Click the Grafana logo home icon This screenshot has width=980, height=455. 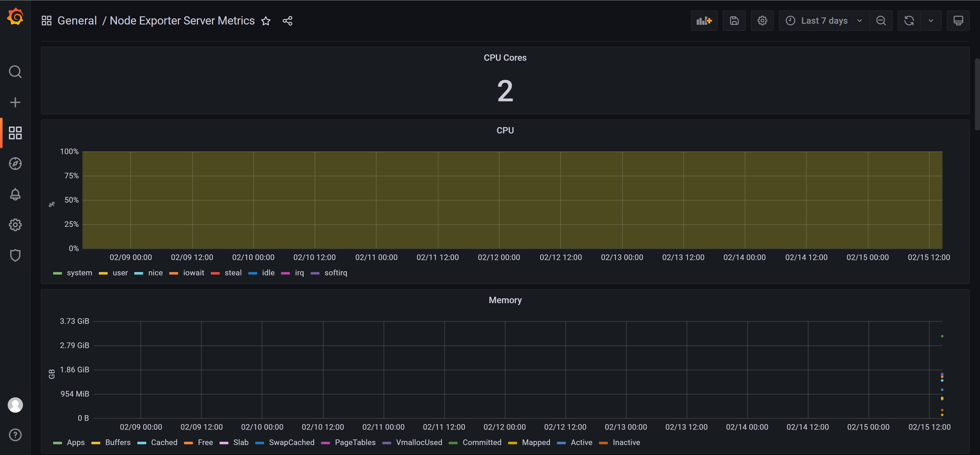point(15,17)
